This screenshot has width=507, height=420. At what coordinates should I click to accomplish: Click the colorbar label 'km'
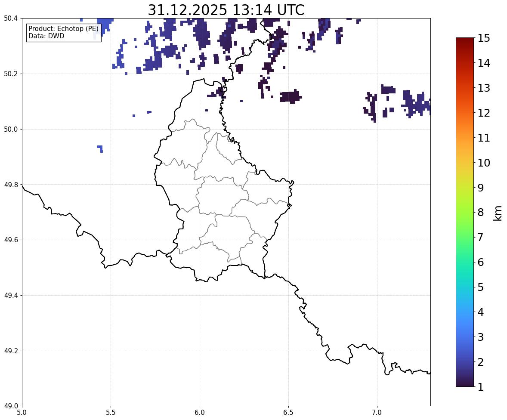coord(498,213)
